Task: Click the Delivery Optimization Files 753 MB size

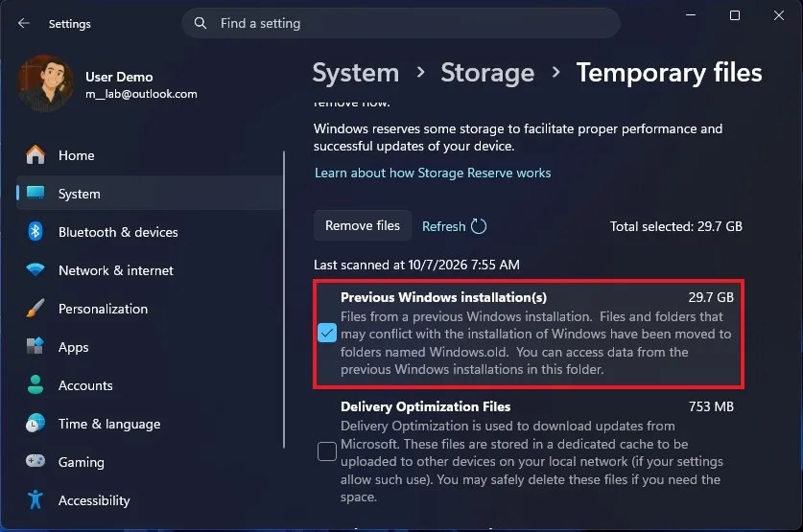Action: (711, 406)
